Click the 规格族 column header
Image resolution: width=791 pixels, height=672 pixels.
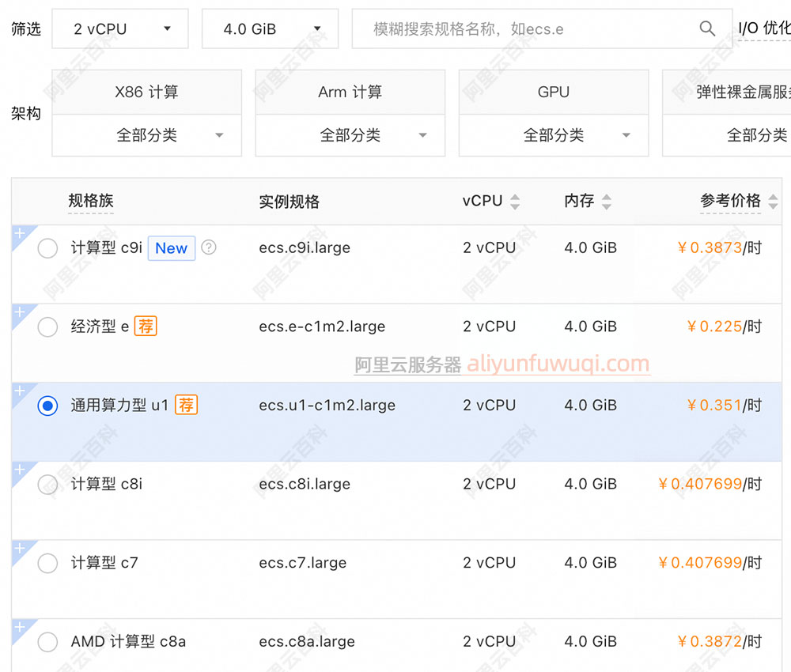click(91, 201)
